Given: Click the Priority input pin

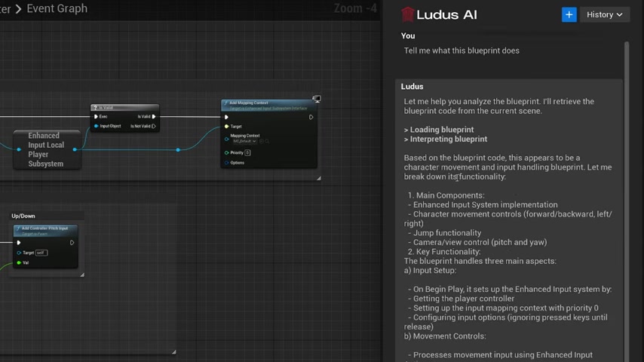Looking at the screenshot, I should pyautogui.click(x=226, y=153).
